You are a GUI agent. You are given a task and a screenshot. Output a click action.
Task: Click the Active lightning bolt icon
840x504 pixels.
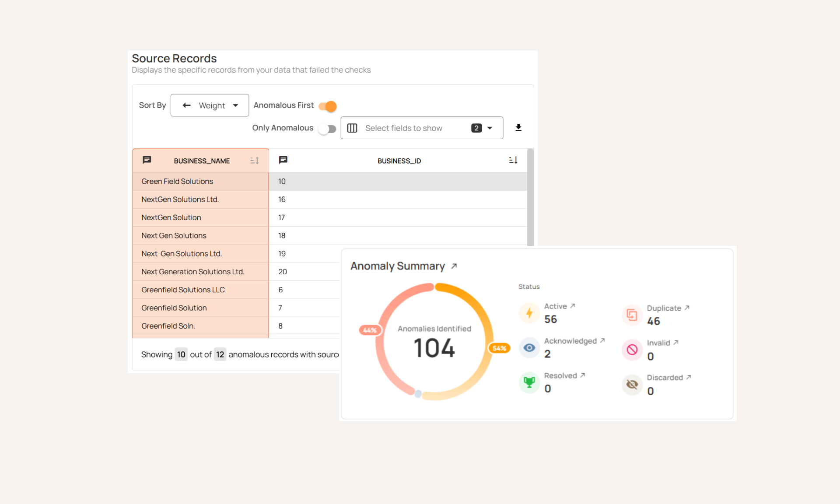(x=529, y=313)
